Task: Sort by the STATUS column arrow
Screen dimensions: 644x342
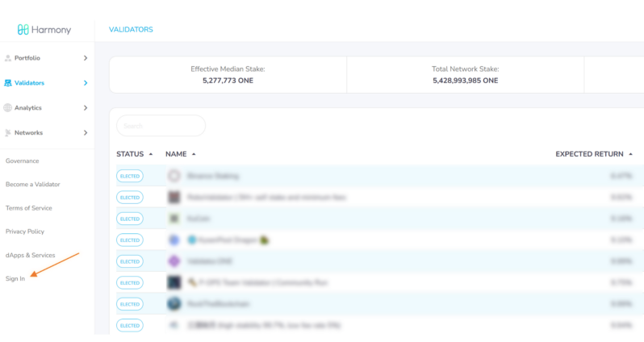Action: 151,154
